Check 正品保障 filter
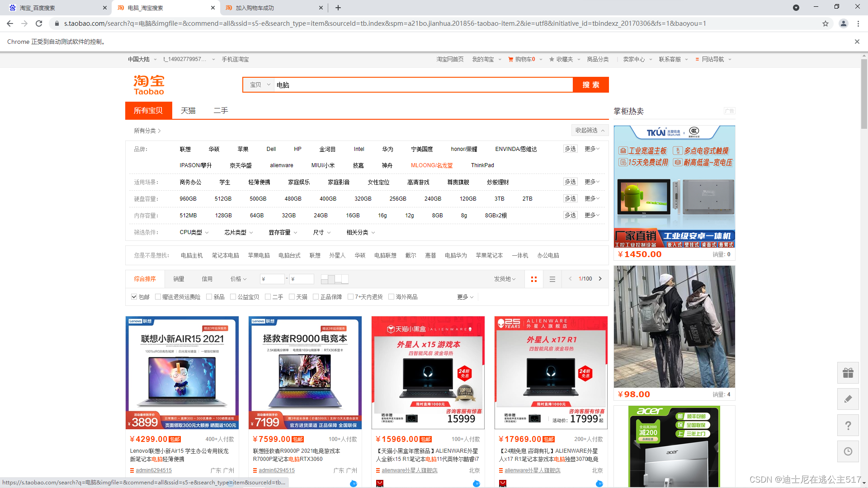The height and width of the screenshot is (488, 868). [316, 297]
